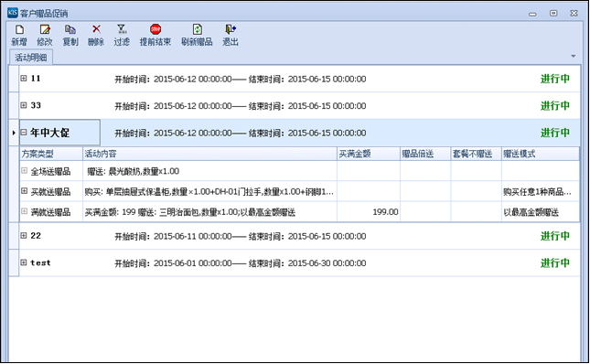
Task: Click the 刷新赠品 refresh icon
Action: pyautogui.click(x=198, y=29)
